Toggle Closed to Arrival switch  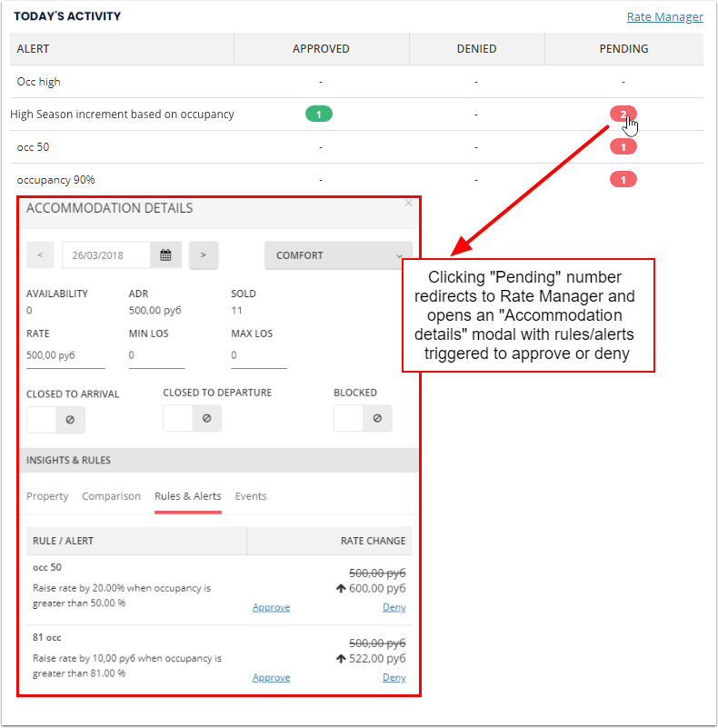coord(55,419)
